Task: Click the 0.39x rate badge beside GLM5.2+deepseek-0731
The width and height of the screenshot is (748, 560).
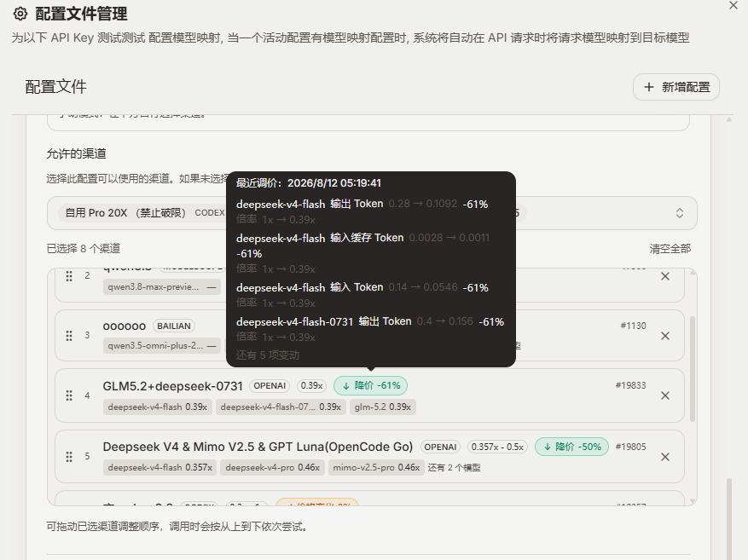Action: click(311, 385)
